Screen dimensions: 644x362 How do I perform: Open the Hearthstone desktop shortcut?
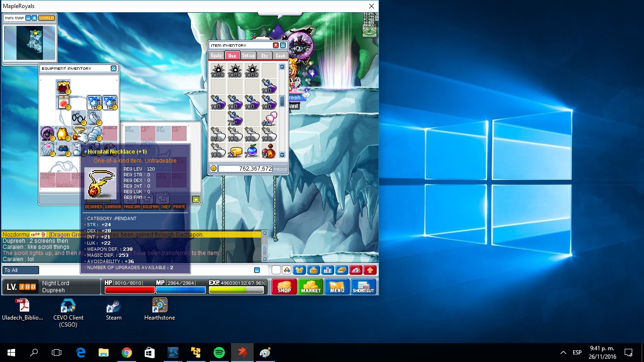[159, 309]
